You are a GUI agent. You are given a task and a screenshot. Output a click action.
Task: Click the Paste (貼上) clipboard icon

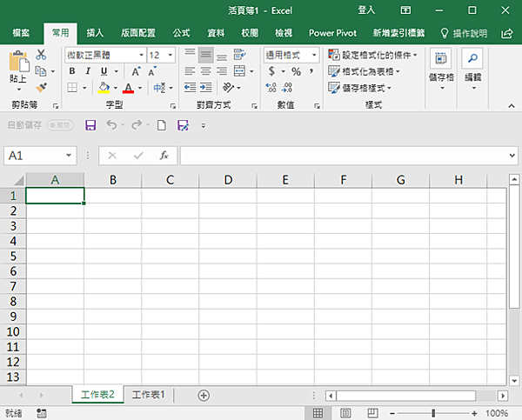coord(18,62)
